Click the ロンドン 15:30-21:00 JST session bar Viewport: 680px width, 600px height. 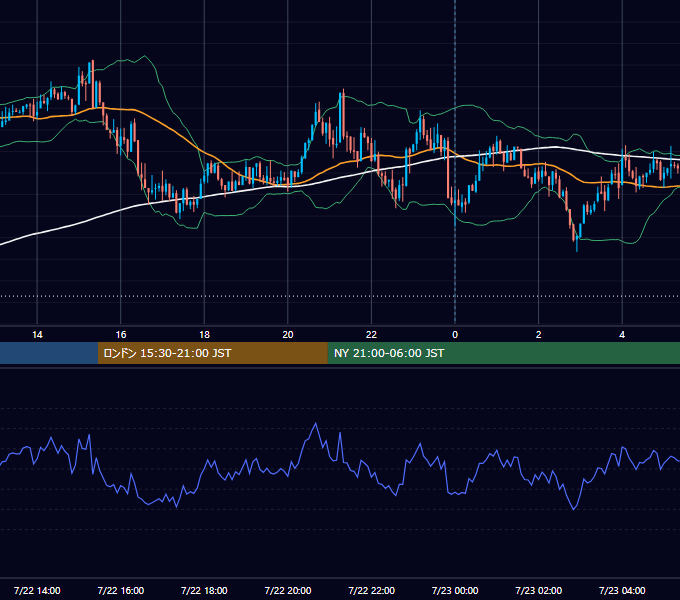tap(212, 353)
